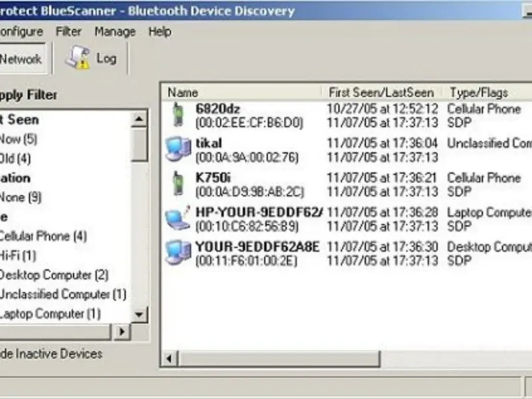The height and width of the screenshot is (399, 532).
Task: Filter by Desktop Computer (2)
Action: point(54,275)
